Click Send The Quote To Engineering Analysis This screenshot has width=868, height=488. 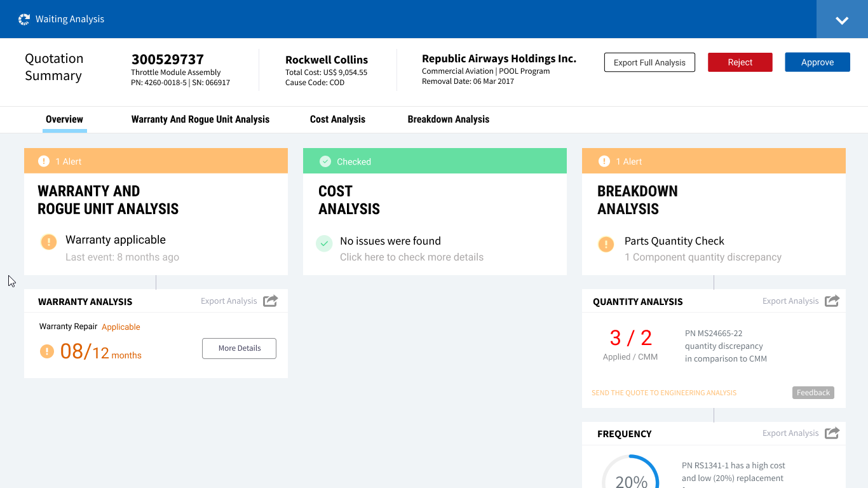[664, 393]
